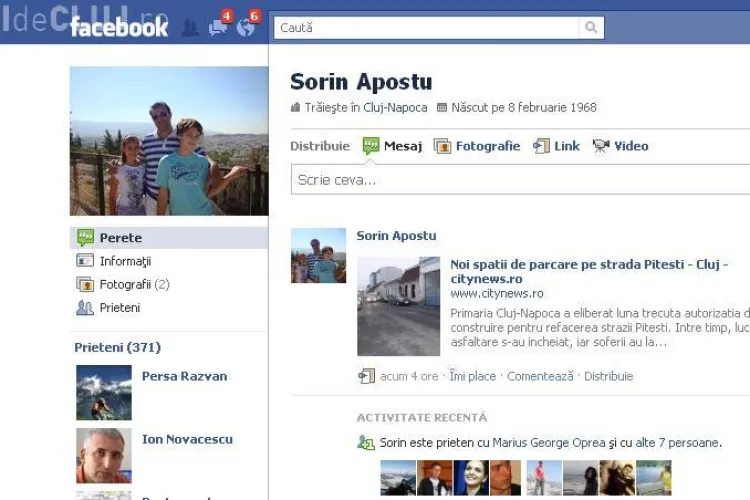
Task: Open the Informații section
Action: pos(125,261)
